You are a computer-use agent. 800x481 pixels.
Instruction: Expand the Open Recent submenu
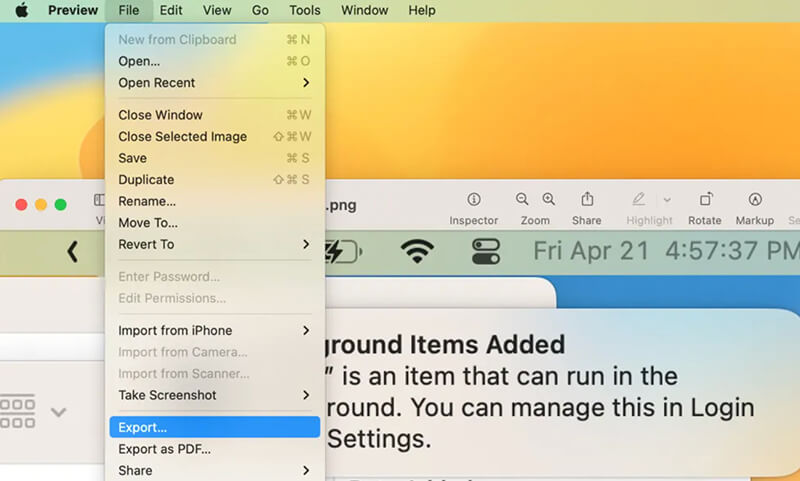click(x=215, y=83)
